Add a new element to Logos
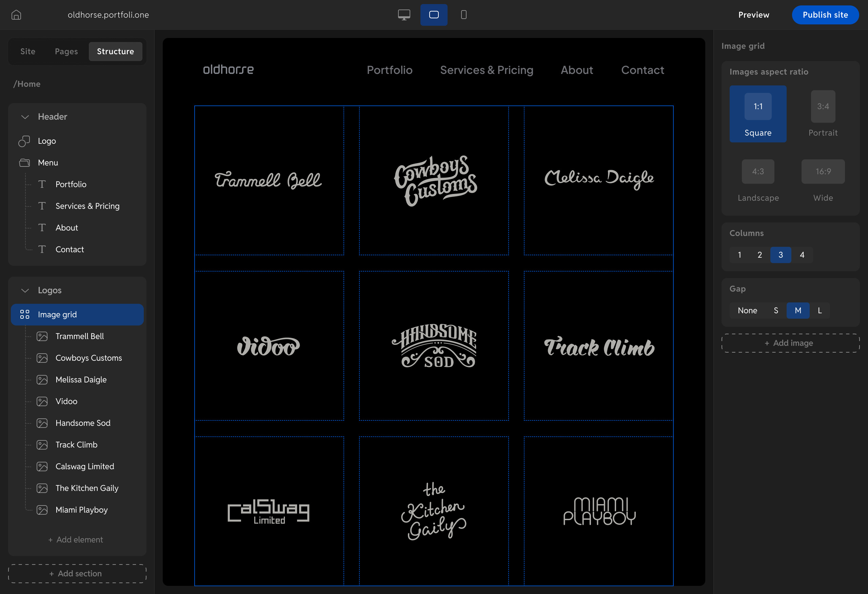Viewport: 868px width, 594px height. 76,540
